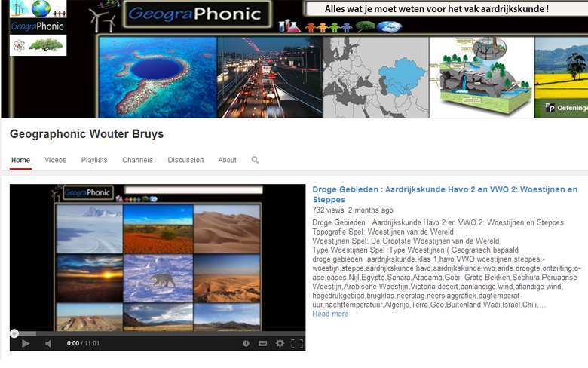Open video settings gear
The height and width of the screenshot is (368, 588).
(x=280, y=343)
